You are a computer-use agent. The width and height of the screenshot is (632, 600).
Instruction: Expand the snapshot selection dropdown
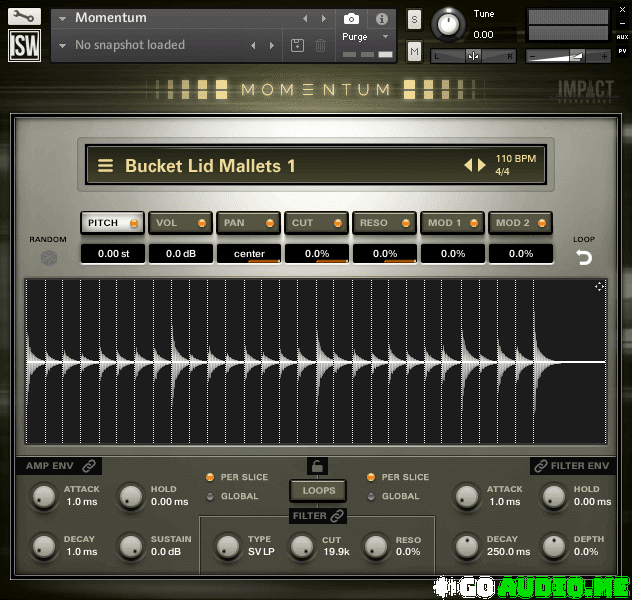(x=64, y=45)
